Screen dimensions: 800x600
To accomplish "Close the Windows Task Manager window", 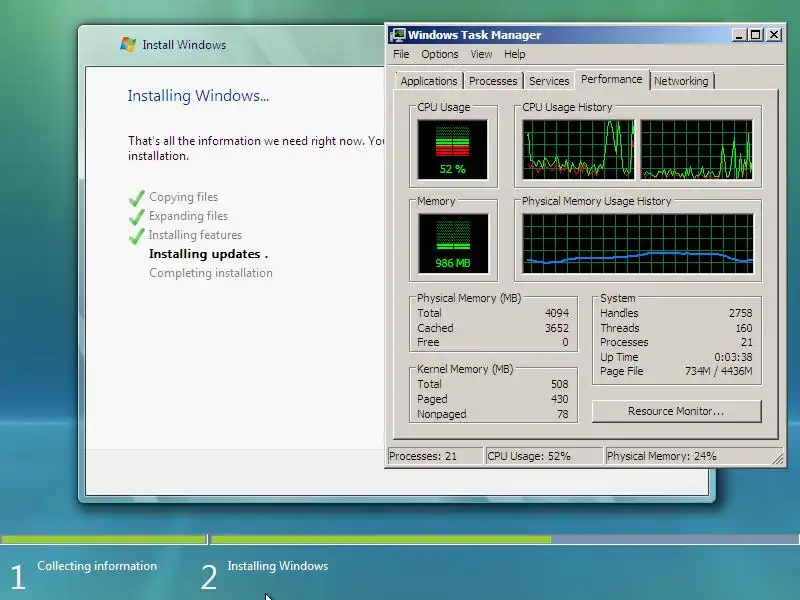I will point(774,35).
